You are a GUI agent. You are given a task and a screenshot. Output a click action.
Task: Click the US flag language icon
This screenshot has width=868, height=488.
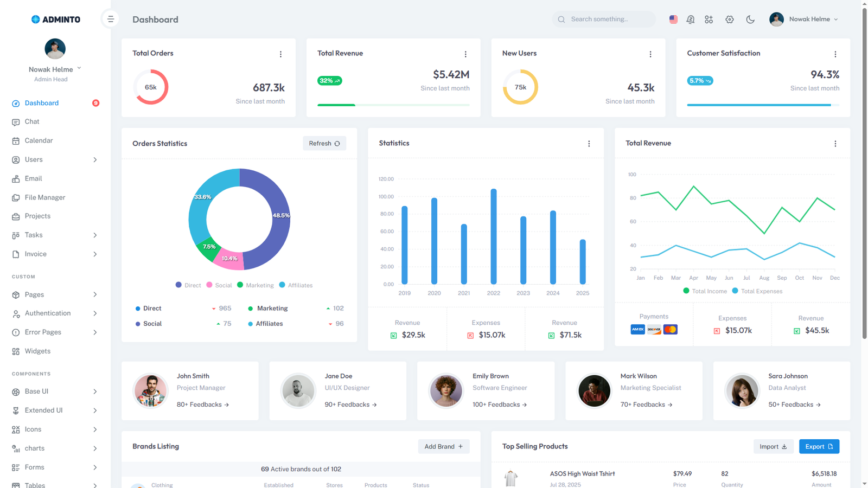(673, 20)
